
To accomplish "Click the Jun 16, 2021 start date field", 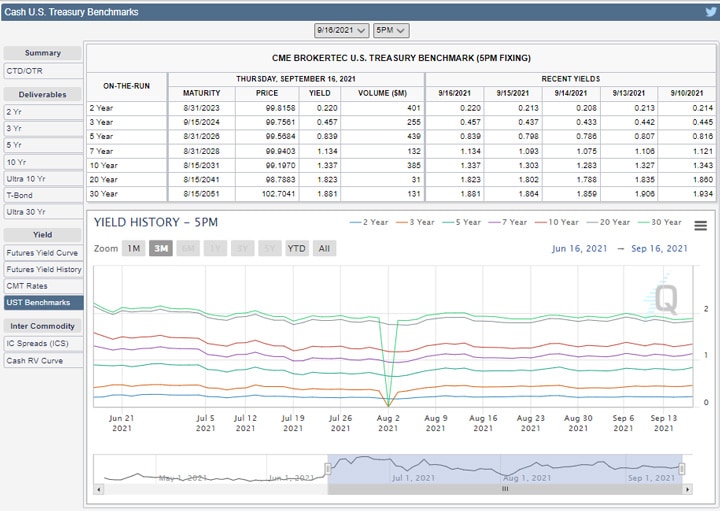I will coord(578,249).
